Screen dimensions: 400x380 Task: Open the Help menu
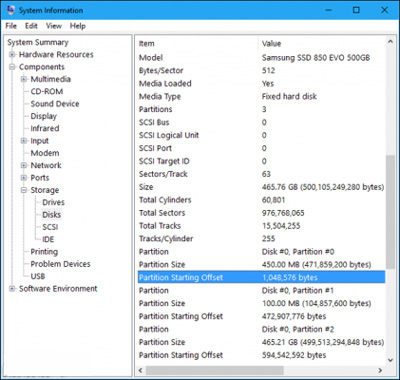[x=78, y=26]
